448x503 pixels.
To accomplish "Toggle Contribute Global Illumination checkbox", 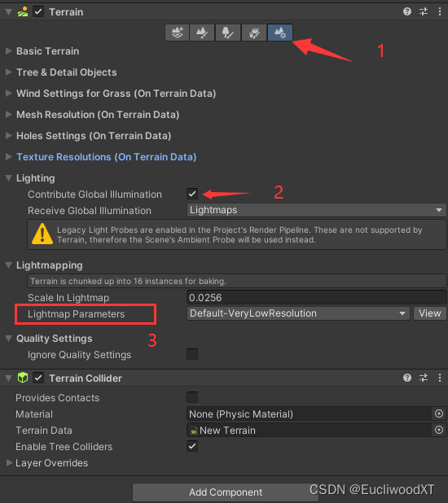I will (x=192, y=194).
